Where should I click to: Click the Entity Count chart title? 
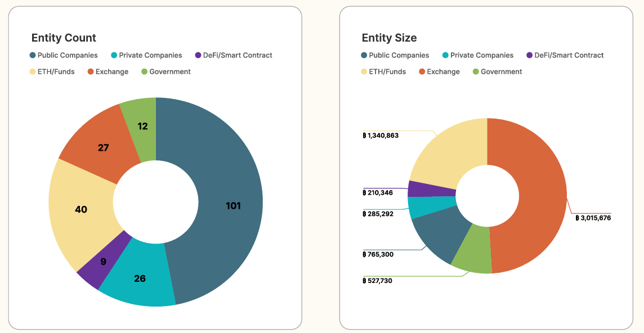point(64,38)
